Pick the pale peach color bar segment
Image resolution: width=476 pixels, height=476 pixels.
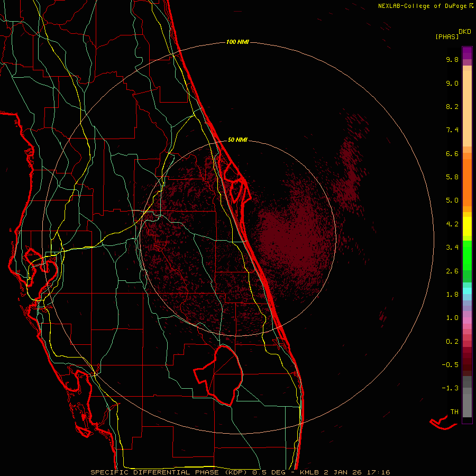click(467, 108)
